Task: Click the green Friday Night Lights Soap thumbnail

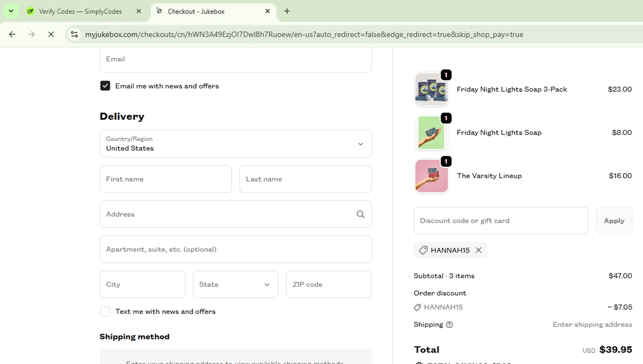Action: pyautogui.click(x=431, y=133)
